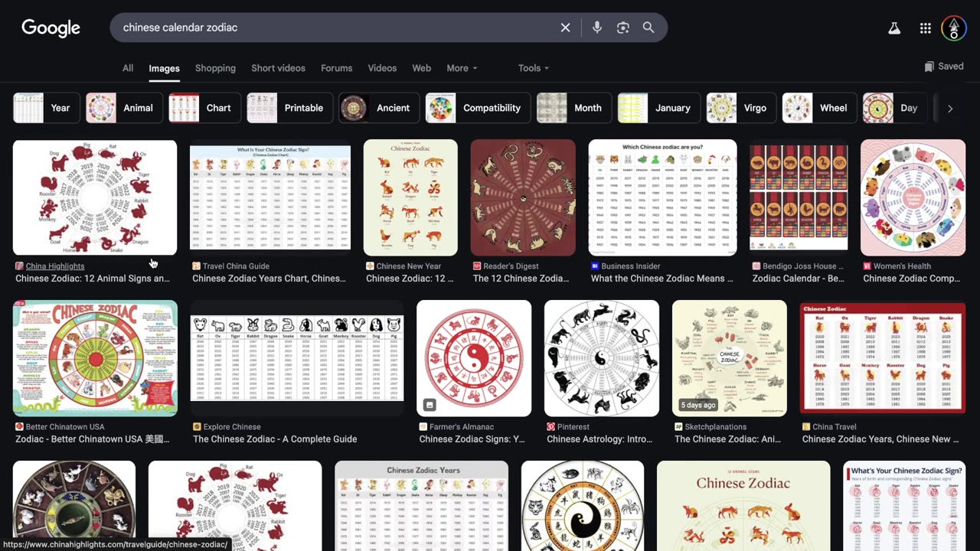The width and height of the screenshot is (980, 551).
Task: Open Better Chinatown USA zodiac poster image
Action: pos(95,358)
